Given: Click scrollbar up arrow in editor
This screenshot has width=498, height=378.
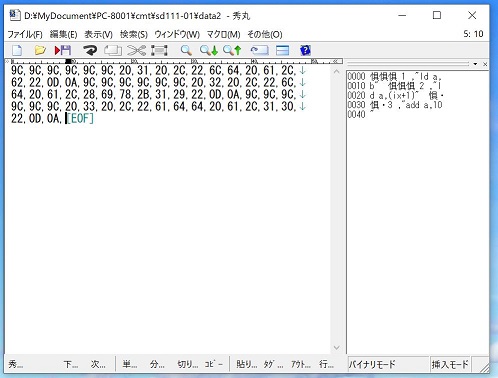Looking at the screenshot, I should tap(336, 71).
